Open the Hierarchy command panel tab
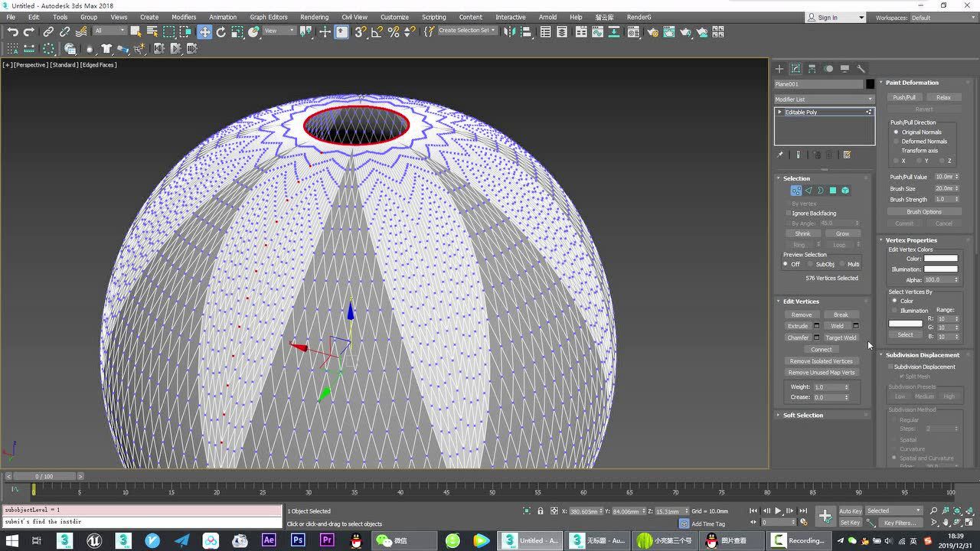Image resolution: width=980 pixels, height=551 pixels. click(812, 69)
